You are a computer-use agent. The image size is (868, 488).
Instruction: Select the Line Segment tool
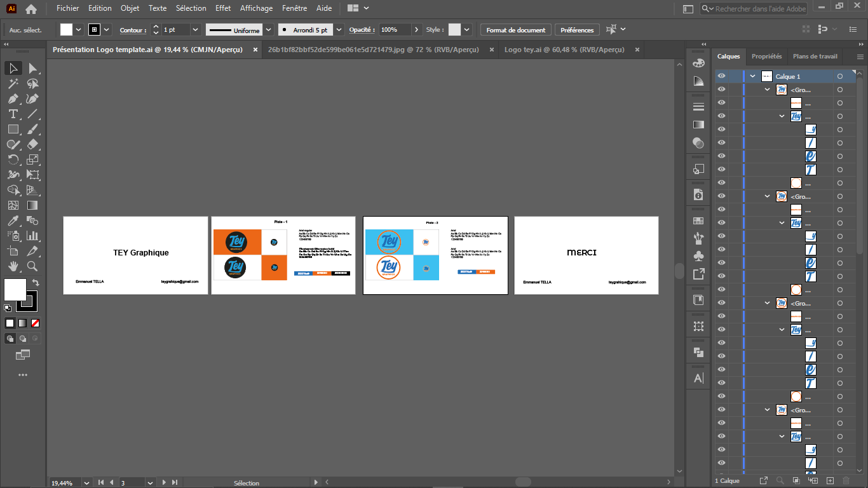pyautogui.click(x=32, y=114)
